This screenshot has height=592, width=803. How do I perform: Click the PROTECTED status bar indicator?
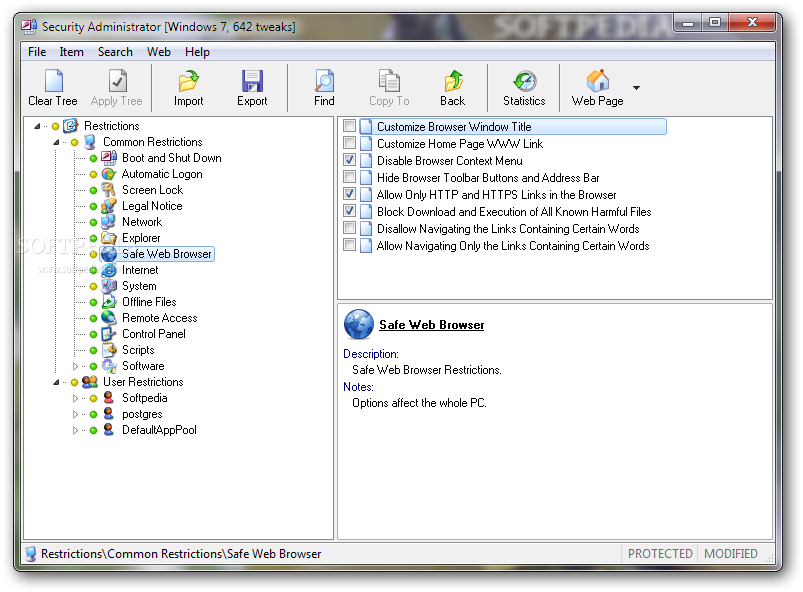coord(660,554)
